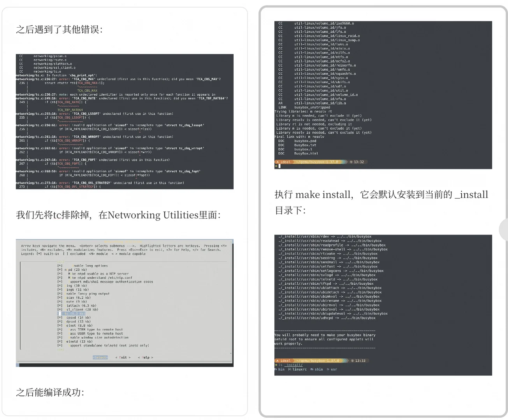
Task: Click the clock icon showing 13:32
Action: 352,162
